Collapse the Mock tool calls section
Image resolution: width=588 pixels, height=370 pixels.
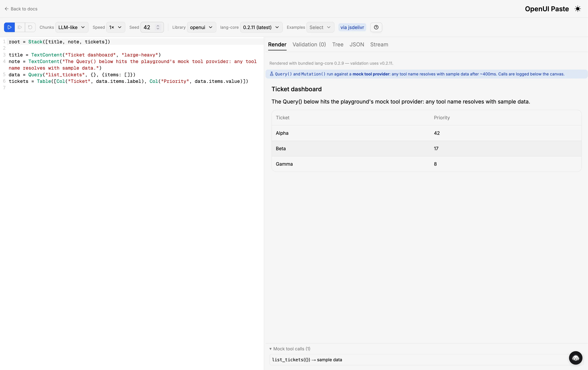click(x=290, y=349)
